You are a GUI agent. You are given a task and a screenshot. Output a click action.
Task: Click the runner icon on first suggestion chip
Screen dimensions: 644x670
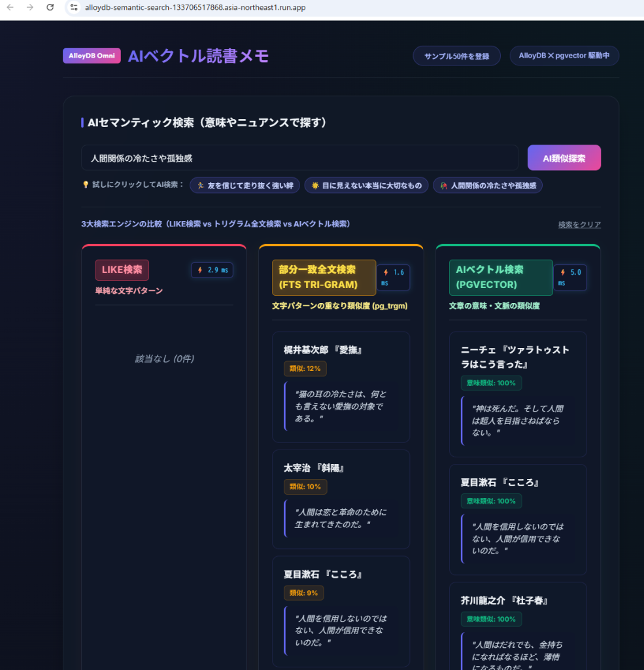pos(200,185)
